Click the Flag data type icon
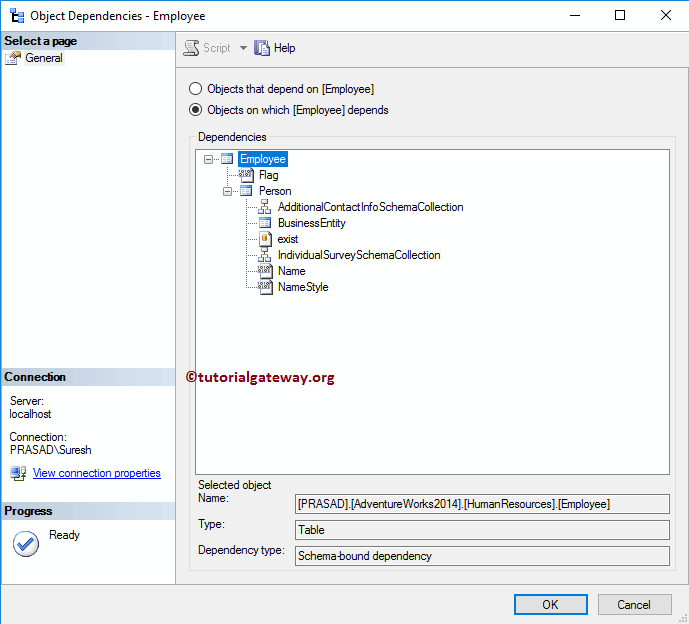Image resolution: width=689 pixels, height=624 pixels. click(x=246, y=175)
